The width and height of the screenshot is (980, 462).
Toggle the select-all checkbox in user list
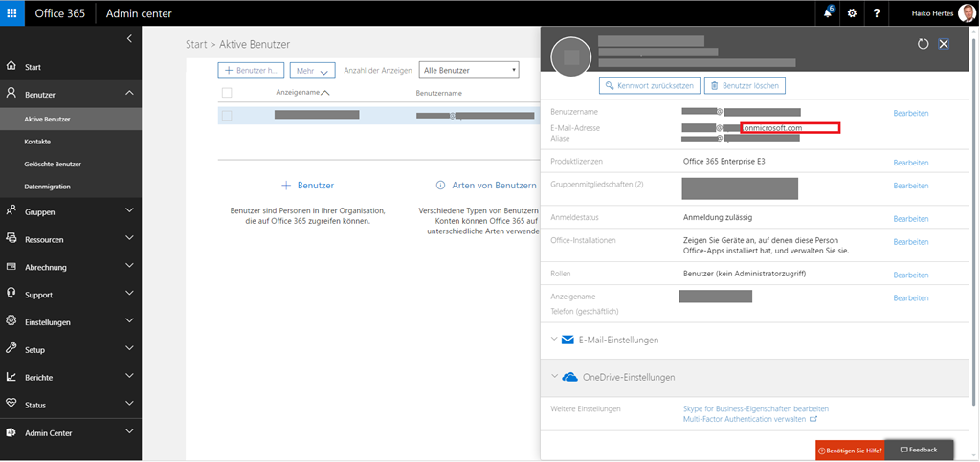(227, 93)
